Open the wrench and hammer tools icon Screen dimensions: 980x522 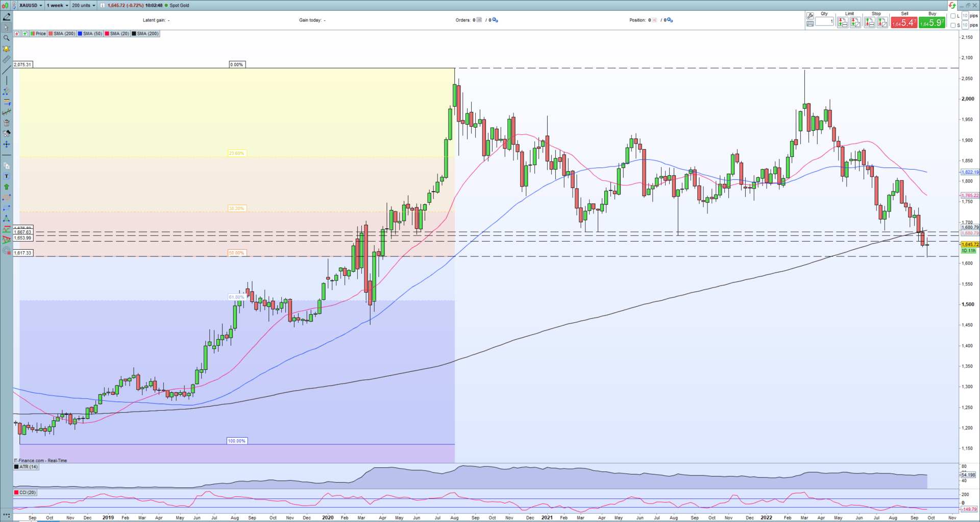(6, 134)
